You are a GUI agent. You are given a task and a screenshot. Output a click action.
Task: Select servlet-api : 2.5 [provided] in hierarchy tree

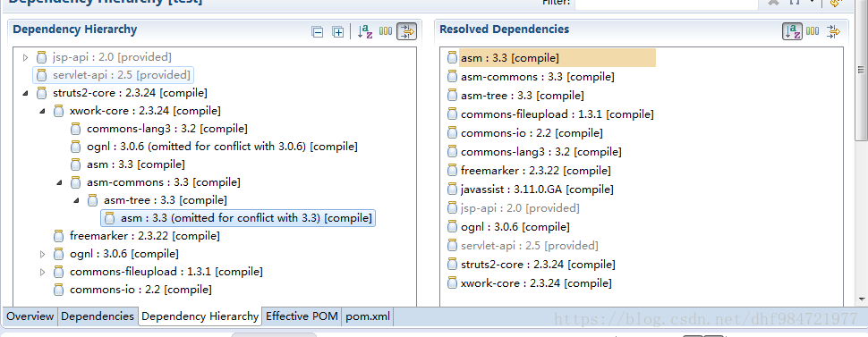(114, 75)
